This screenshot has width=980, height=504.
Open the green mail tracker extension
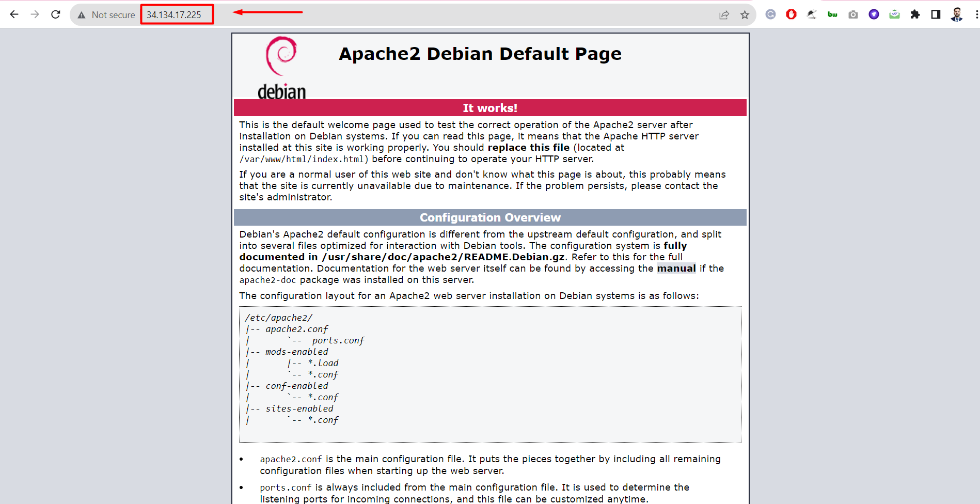click(894, 14)
